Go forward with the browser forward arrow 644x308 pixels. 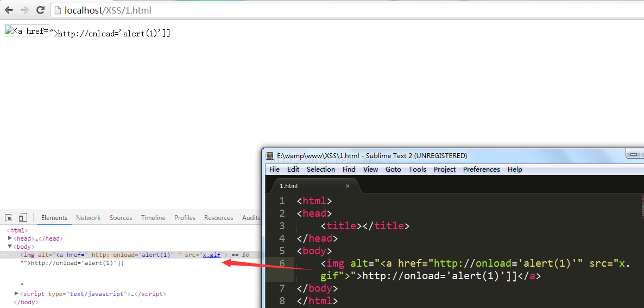click(24, 10)
